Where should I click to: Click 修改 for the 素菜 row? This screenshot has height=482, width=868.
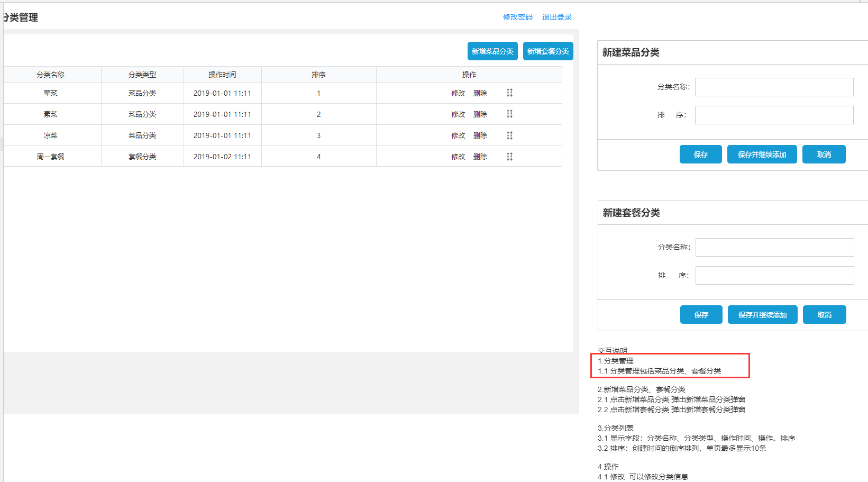click(x=458, y=114)
